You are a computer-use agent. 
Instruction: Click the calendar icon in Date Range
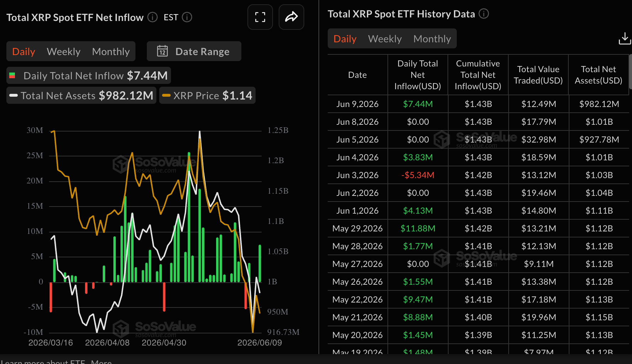162,51
